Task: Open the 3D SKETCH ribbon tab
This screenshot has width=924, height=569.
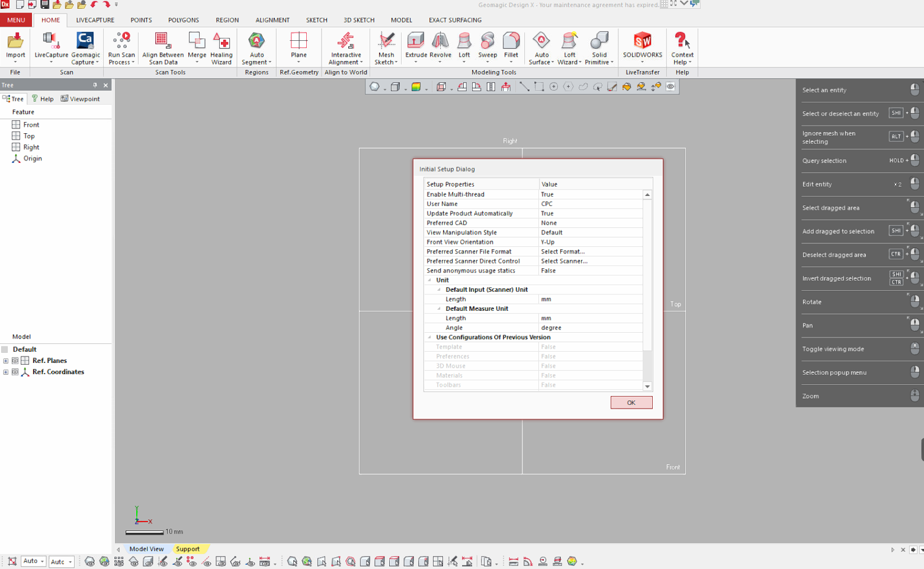Action: pyautogui.click(x=359, y=20)
